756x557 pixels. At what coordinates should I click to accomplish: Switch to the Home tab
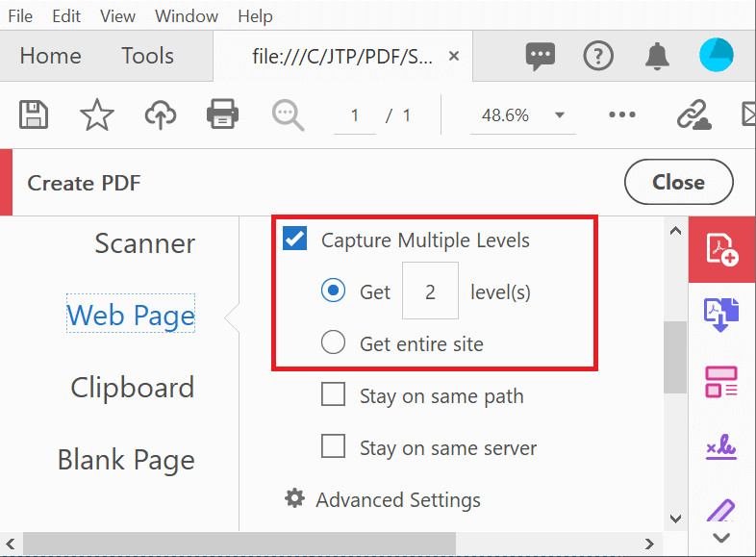51,56
